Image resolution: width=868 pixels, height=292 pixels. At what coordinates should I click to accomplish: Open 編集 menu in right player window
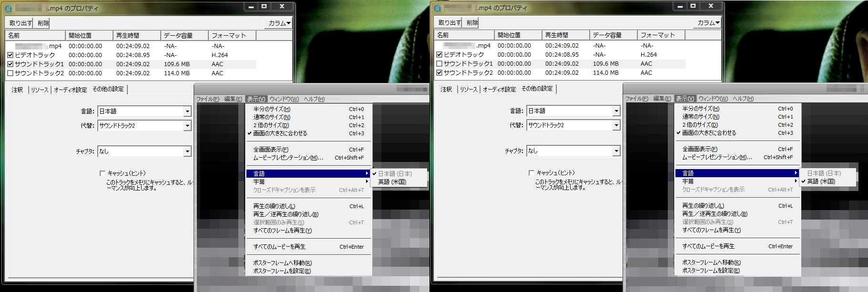[x=662, y=99]
